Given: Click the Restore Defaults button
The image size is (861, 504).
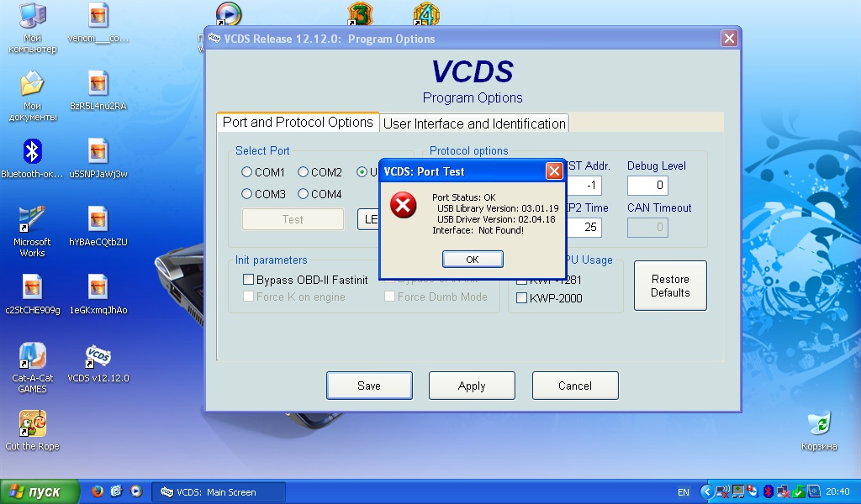Looking at the screenshot, I should [x=670, y=286].
